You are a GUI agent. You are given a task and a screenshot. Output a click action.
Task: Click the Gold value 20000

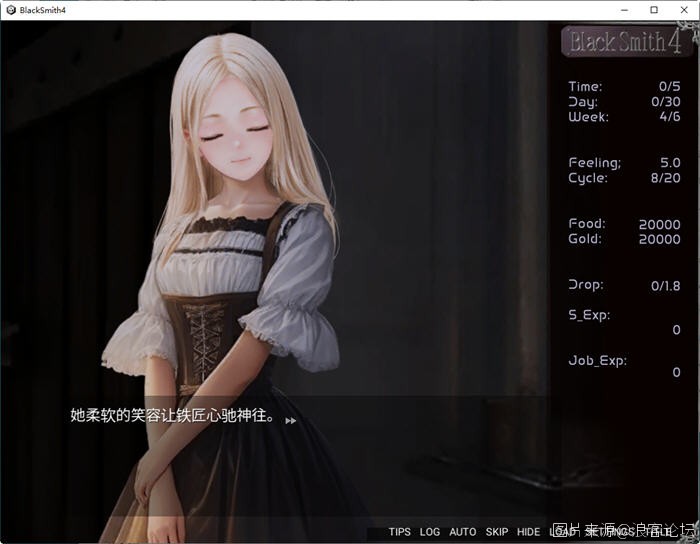tap(659, 239)
